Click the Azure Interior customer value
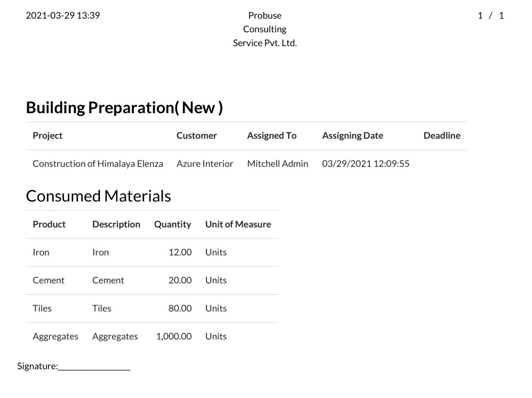The image size is (532, 398). [205, 164]
